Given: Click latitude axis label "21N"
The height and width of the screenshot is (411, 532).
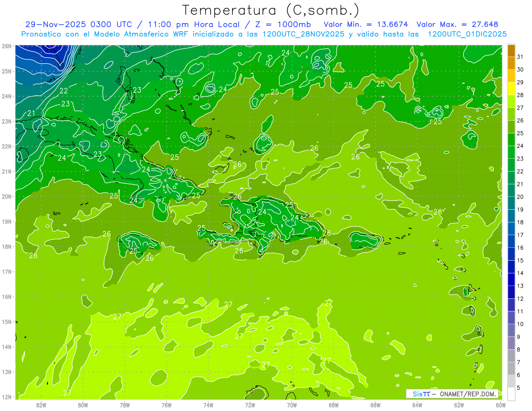Looking at the screenshot, I should [6, 172].
